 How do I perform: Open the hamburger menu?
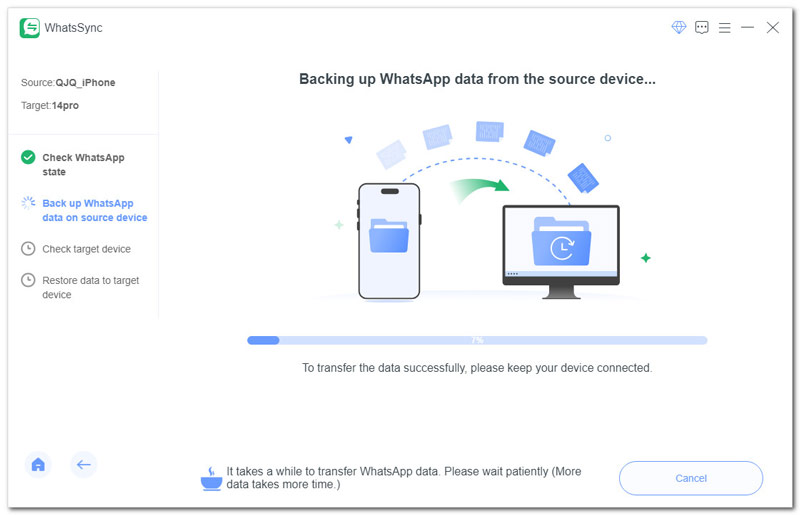pos(724,28)
